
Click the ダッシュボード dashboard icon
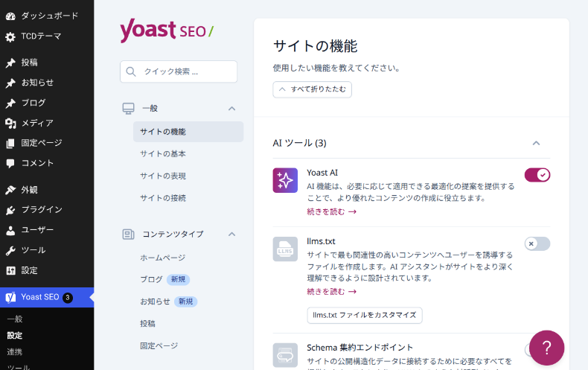(x=10, y=16)
